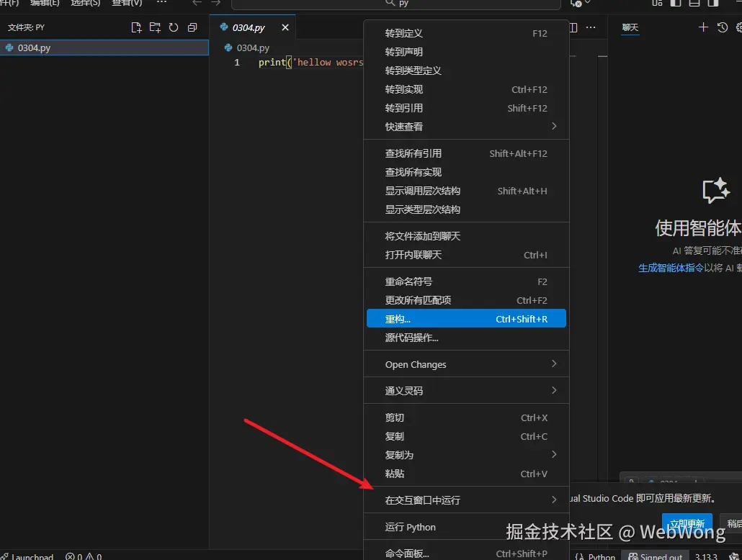Screen dimensions: 742x560
Task: Open the menu bar overflow ellipsis
Action: pos(161,3)
